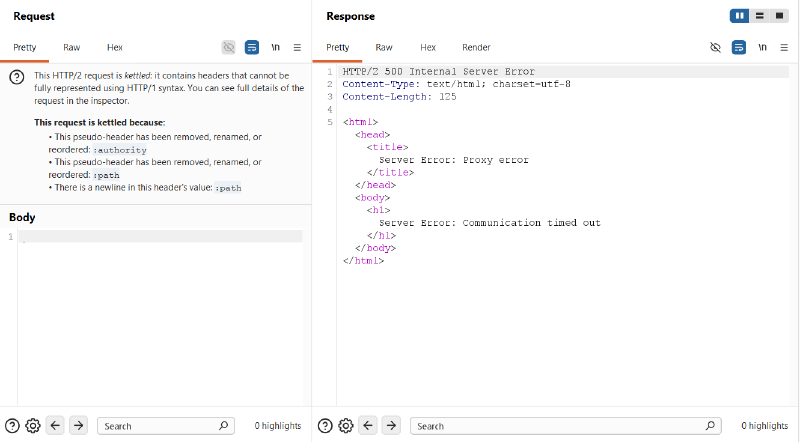
Task: Toggle hidden characters eye icon in Response
Action: click(x=715, y=47)
